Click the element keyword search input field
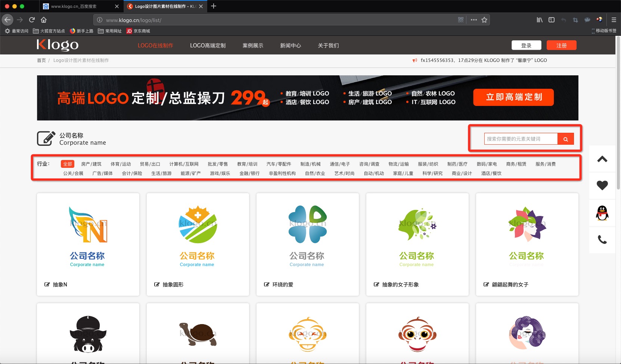 click(x=520, y=138)
